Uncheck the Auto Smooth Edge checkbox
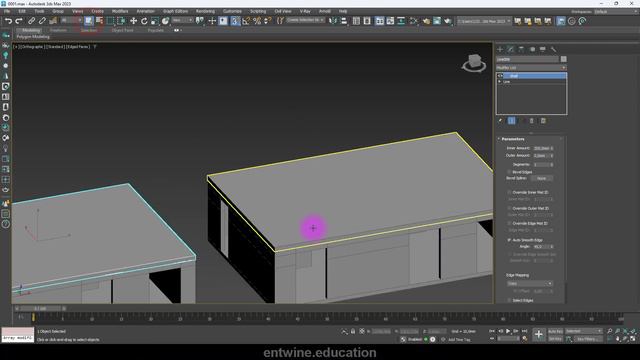 [509, 240]
